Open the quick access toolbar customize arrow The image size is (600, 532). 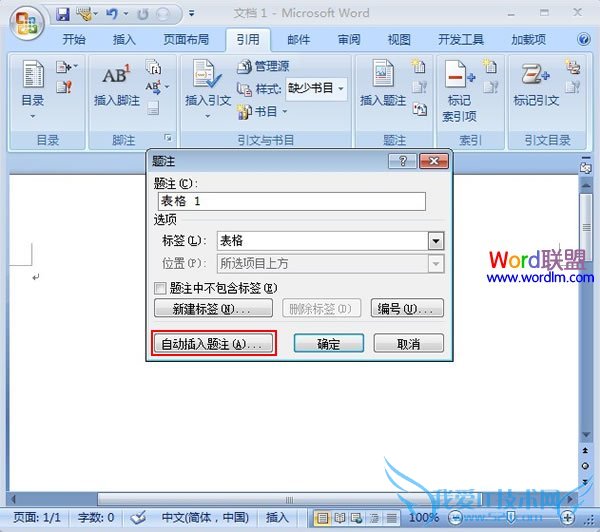[x=191, y=14]
